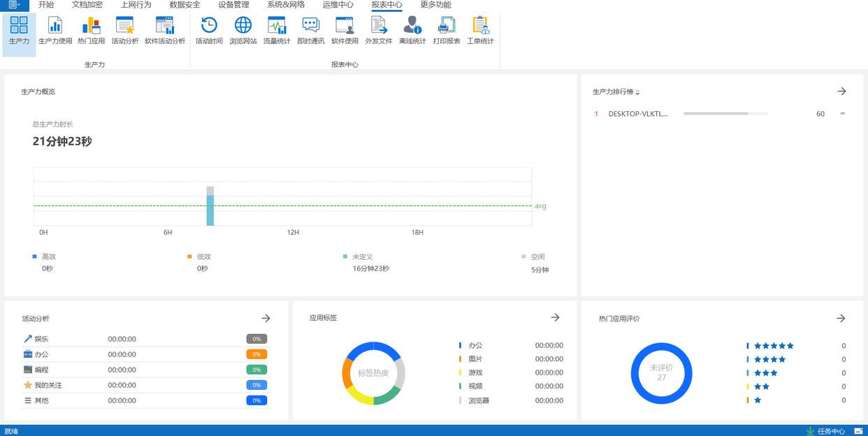Select the 即时通讯 chat icon
Screen dimensions: 868x436
pyautogui.click(x=310, y=31)
